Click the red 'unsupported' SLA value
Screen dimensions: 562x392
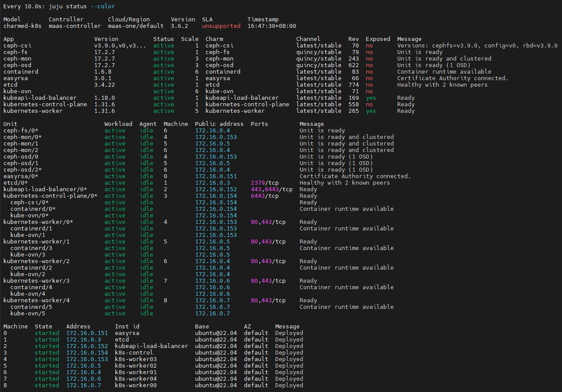click(221, 26)
